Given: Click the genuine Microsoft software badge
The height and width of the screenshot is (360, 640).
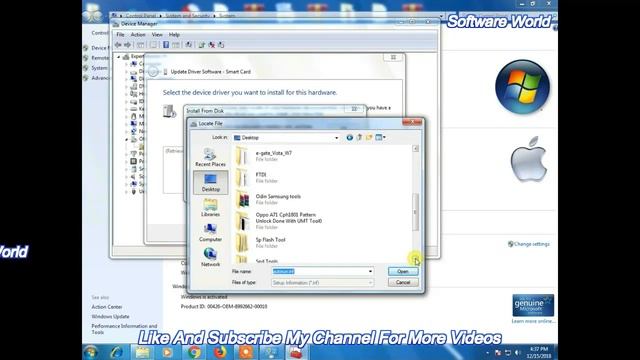Looking at the screenshot, I should [x=533, y=305].
